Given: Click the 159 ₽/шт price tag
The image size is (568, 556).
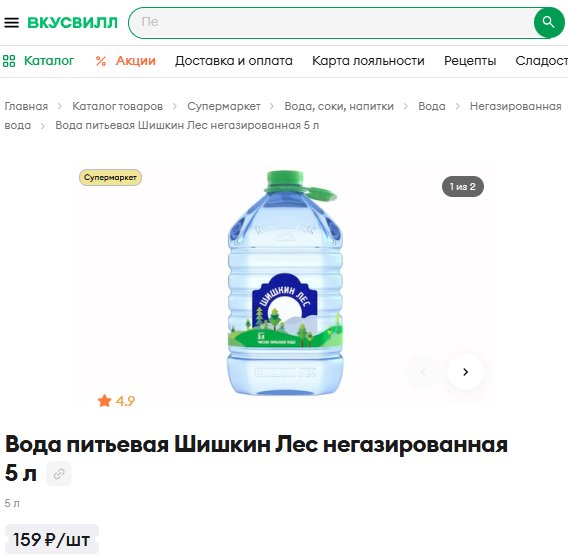Looking at the screenshot, I should pyautogui.click(x=51, y=539).
